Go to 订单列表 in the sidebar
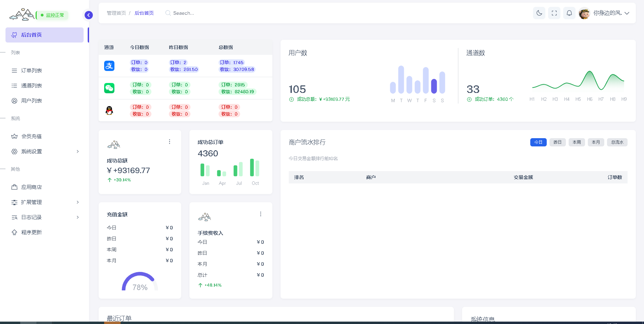644x324 pixels. click(32, 71)
